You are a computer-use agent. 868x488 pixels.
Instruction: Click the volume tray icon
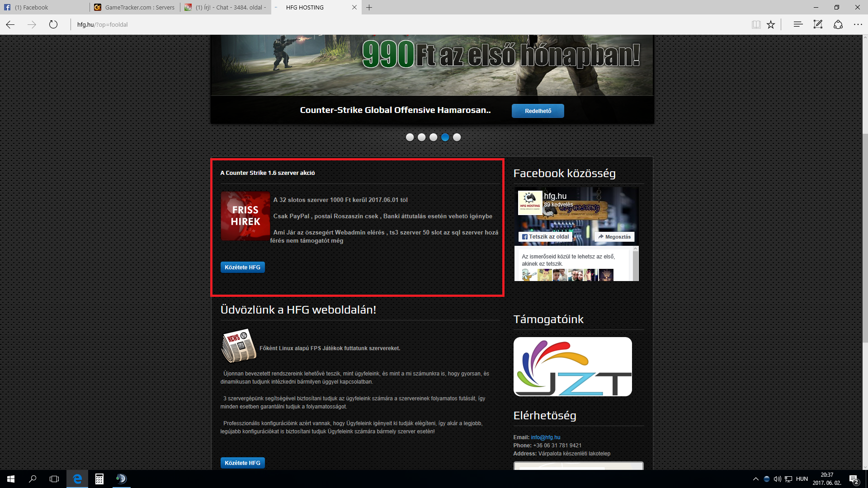click(x=778, y=479)
